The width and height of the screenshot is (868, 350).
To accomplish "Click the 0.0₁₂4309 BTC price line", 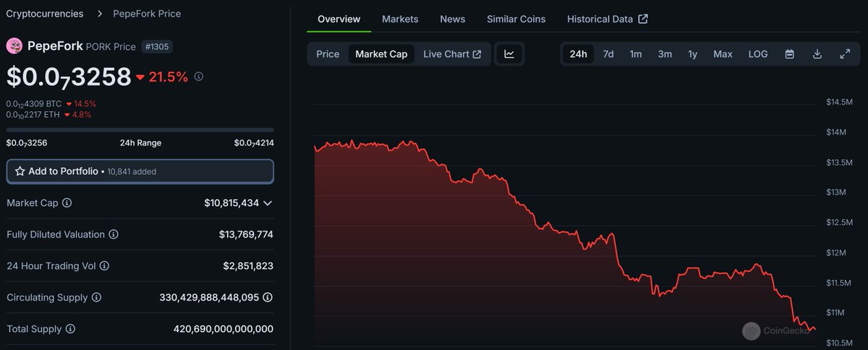I will point(34,104).
